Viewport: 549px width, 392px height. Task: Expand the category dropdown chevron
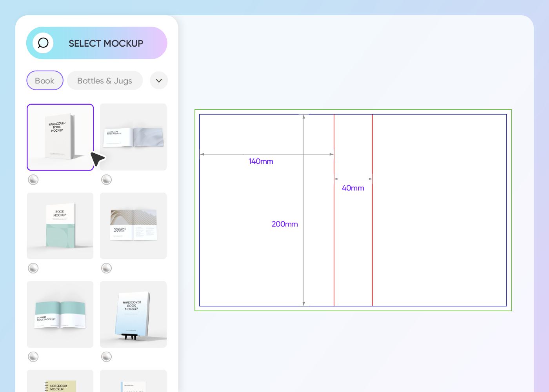coord(159,81)
